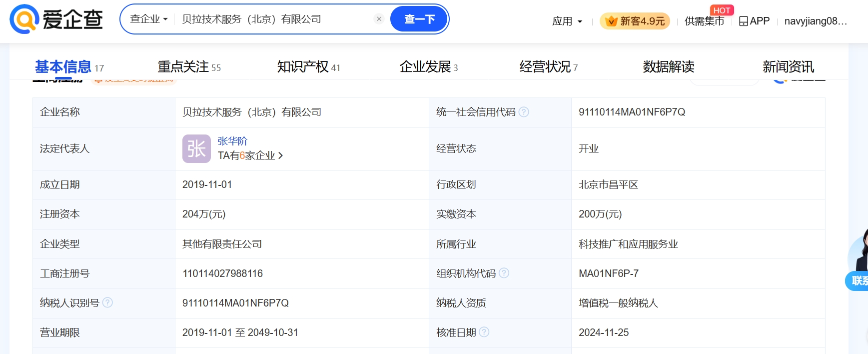Focus the company search input field
The width and height of the screenshot is (868, 354).
pyautogui.click(x=275, y=19)
